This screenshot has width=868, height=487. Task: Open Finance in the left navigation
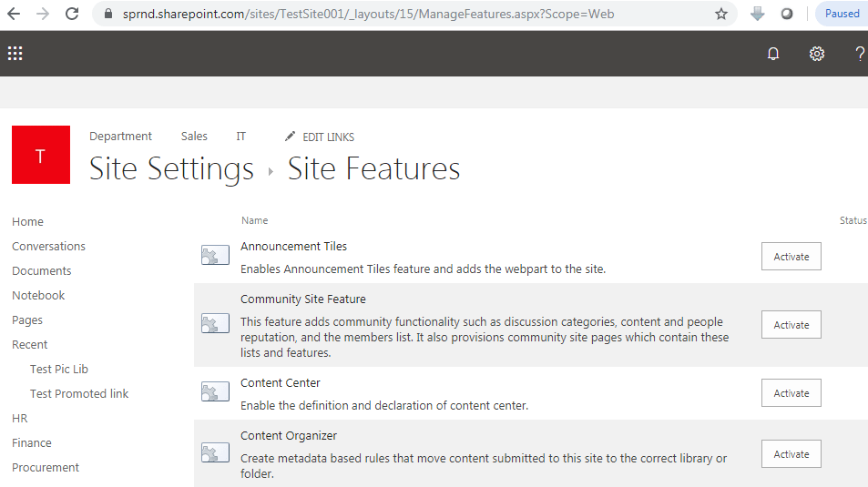point(32,442)
